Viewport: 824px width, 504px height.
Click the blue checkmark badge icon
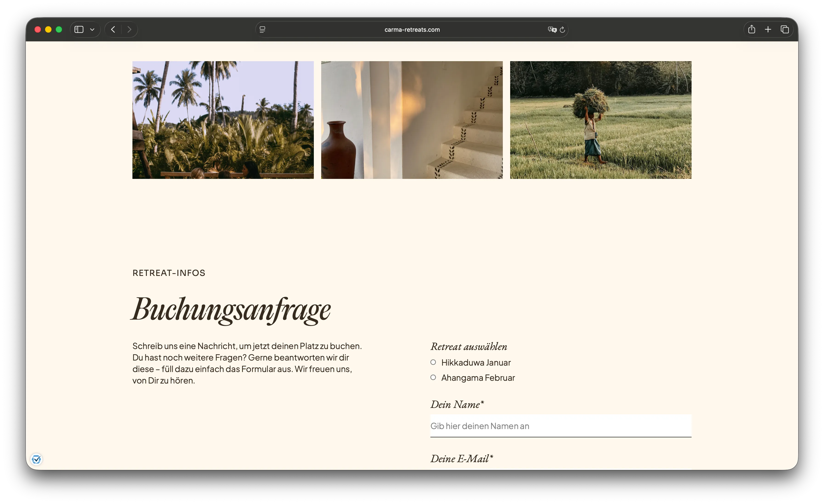coord(37,459)
